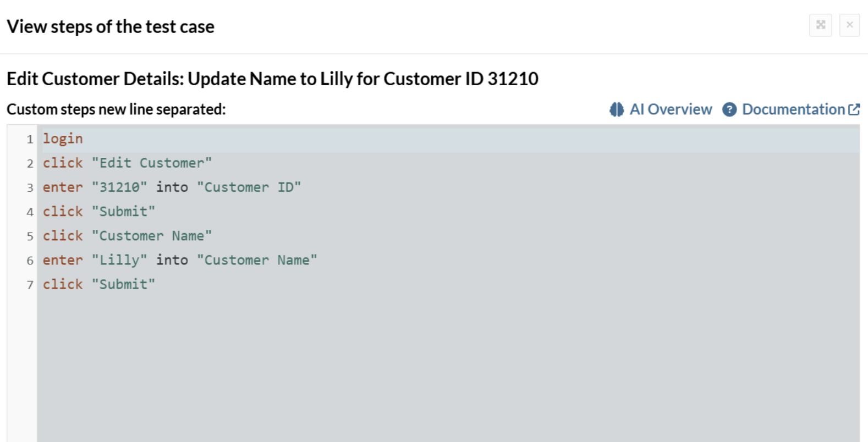Open the AI Overview link
This screenshot has height=442, width=868.
point(671,109)
